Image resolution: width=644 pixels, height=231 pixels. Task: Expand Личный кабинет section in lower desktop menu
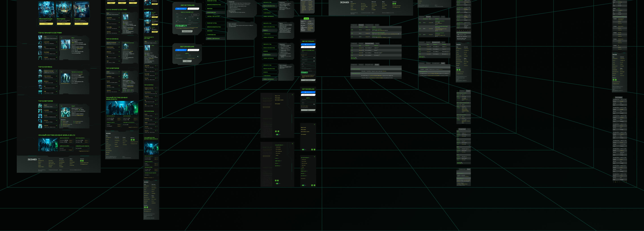click(279, 145)
